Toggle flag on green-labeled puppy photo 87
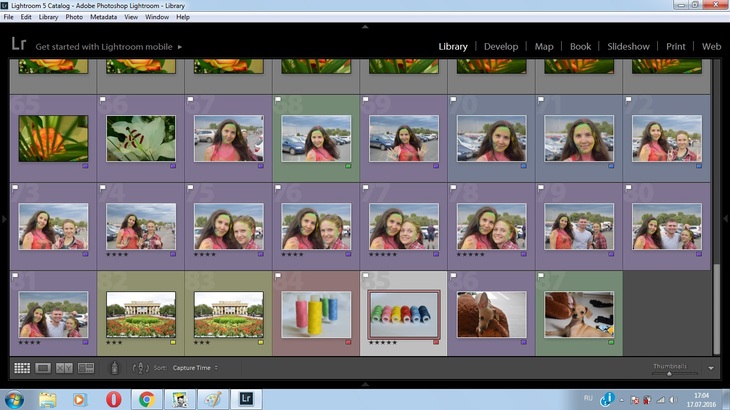Viewport: 730px width, 410px height. [541, 276]
